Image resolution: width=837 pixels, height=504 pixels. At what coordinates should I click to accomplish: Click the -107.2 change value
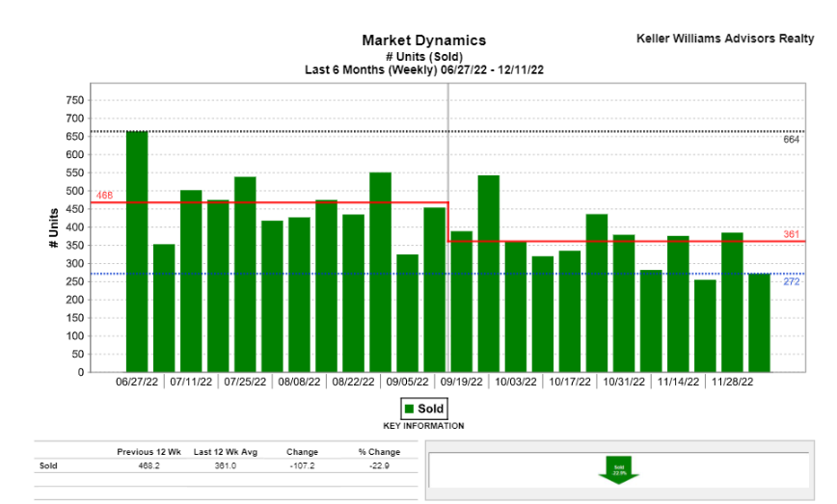pyautogui.click(x=302, y=465)
